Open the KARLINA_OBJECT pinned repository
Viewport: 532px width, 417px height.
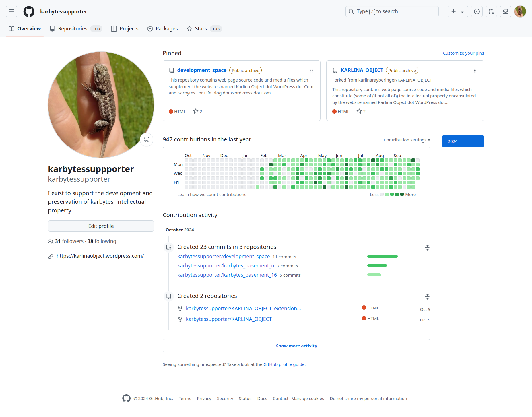coord(362,70)
